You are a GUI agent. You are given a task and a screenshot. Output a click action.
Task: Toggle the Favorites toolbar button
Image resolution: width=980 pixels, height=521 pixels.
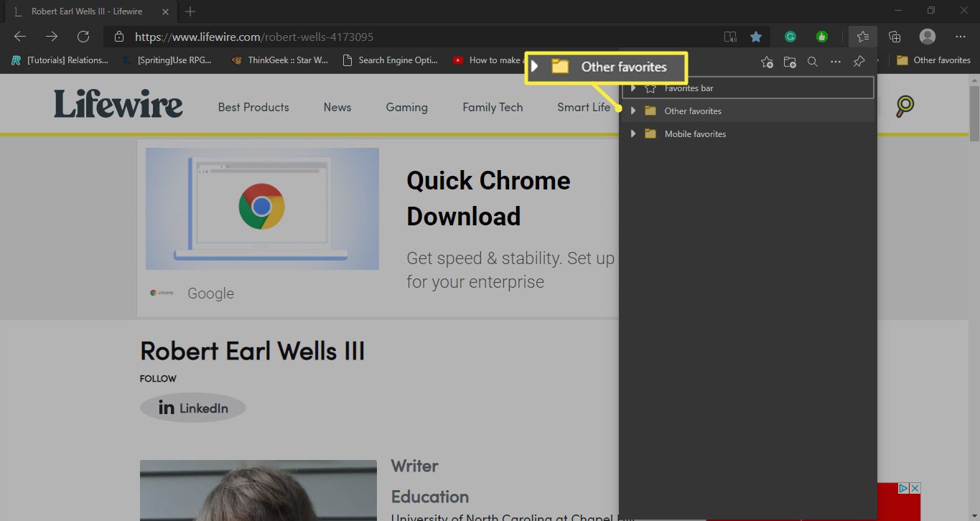point(862,37)
